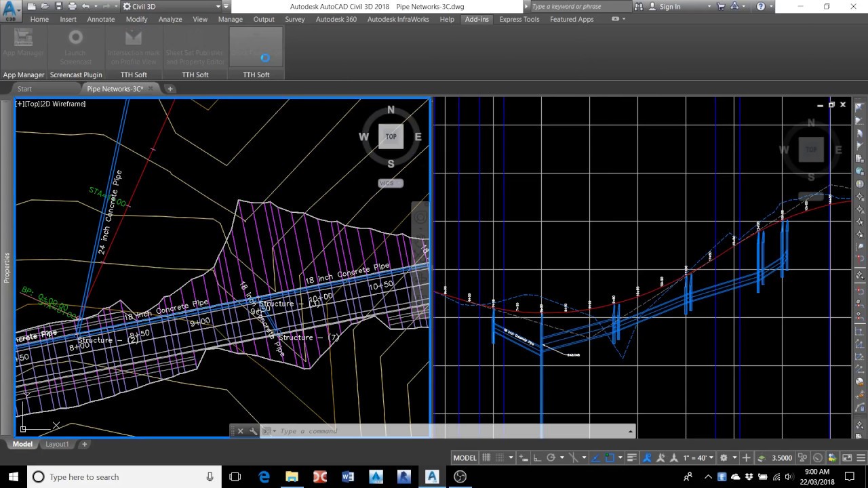Open the WCS dropdown under ViewCube
Viewport: 868px width, 488px height.
(x=391, y=183)
